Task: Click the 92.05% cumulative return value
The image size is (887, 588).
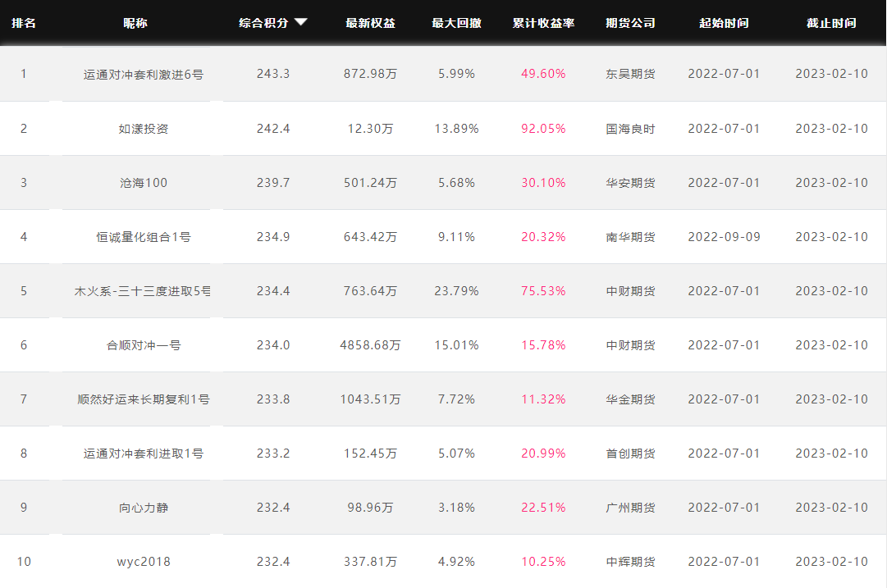Action: [543, 129]
